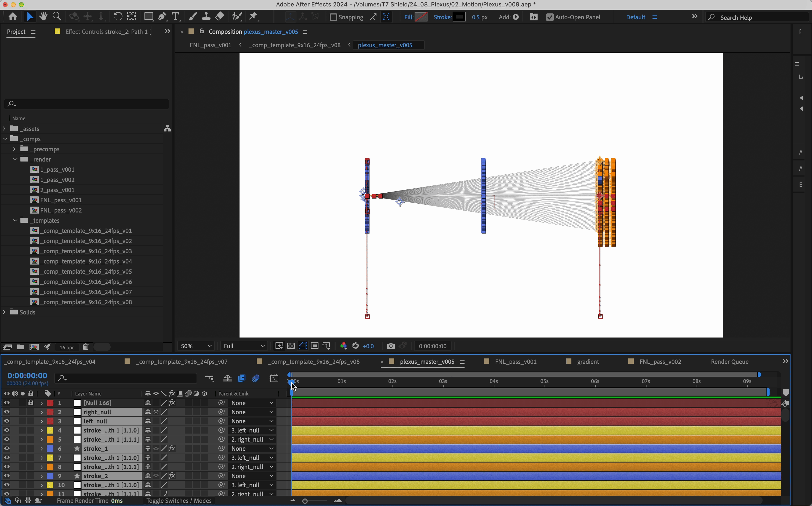The width and height of the screenshot is (812, 506).
Task: Toggle Snapping on
Action: [334, 17]
